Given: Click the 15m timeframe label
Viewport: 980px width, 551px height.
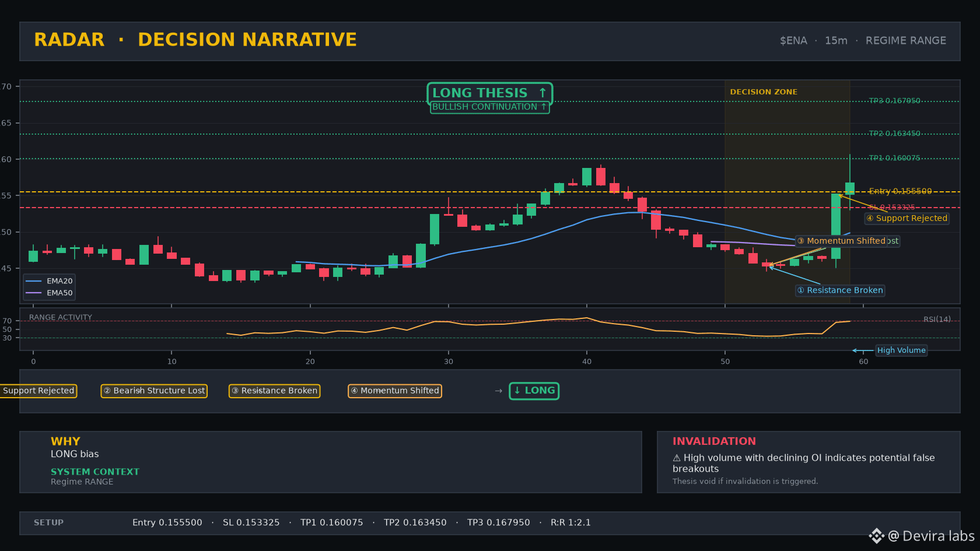Looking at the screenshot, I should [x=836, y=41].
